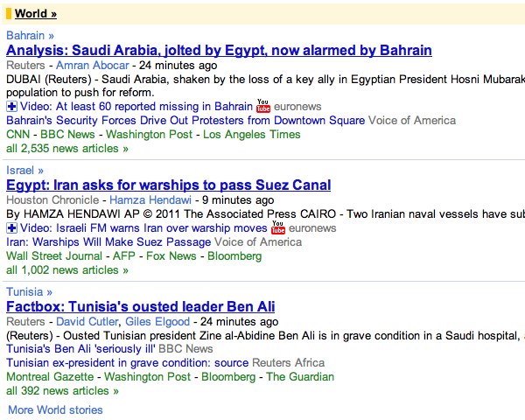Open Wall Street Journal source link
Screen dimensions: 525x420
54,255
